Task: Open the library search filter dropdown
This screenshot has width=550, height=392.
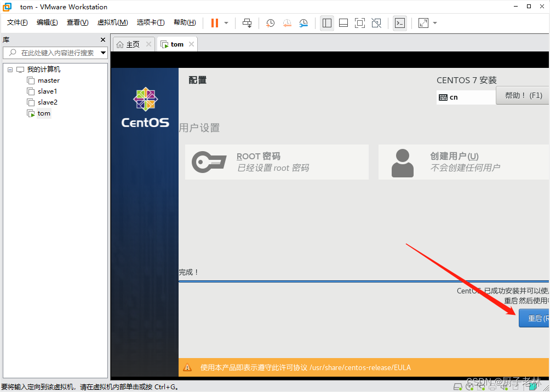Action: [x=103, y=53]
